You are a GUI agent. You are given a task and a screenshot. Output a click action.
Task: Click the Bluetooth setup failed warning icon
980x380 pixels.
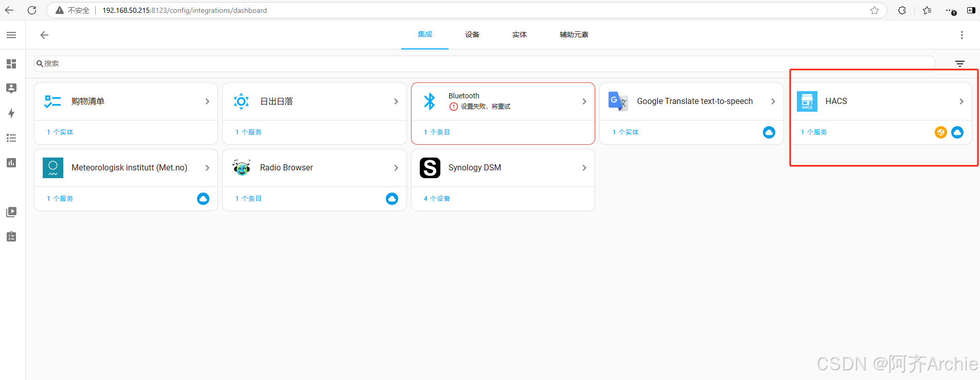point(454,107)
